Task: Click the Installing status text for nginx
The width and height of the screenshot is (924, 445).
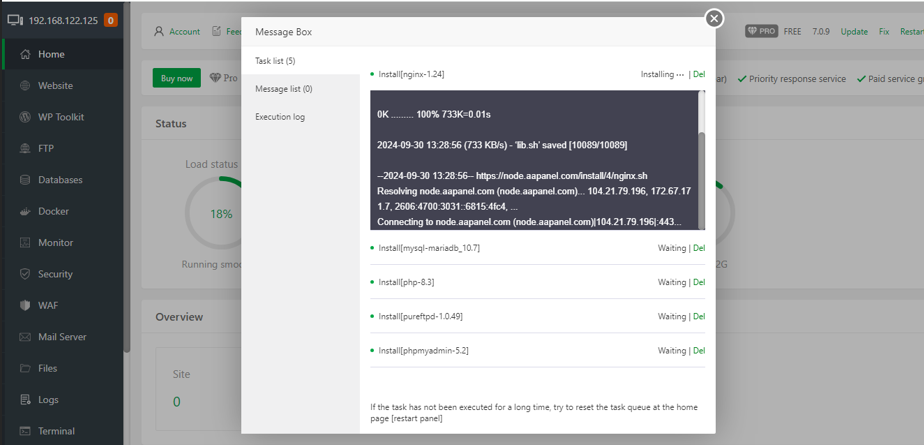Action: pos(662,74)
